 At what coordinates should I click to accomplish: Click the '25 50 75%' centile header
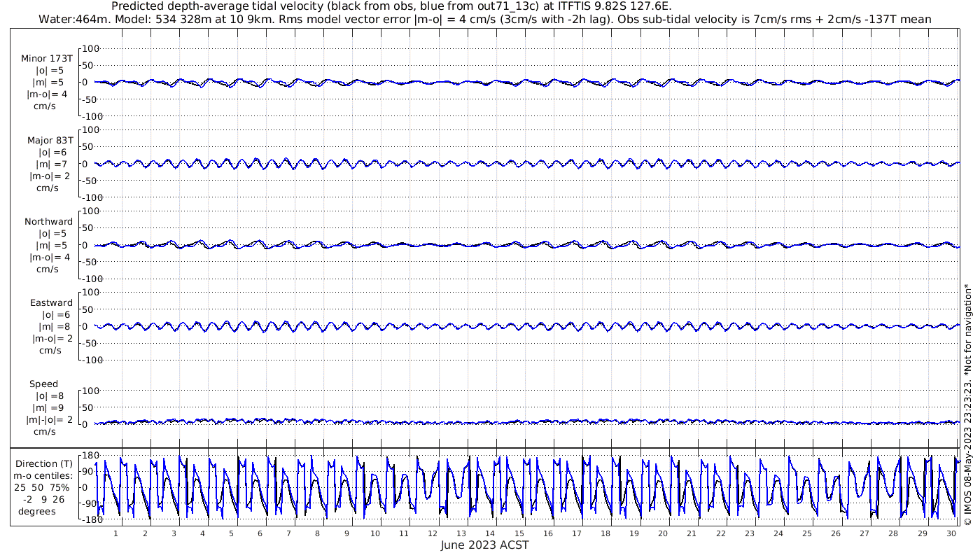coord(43,488)
